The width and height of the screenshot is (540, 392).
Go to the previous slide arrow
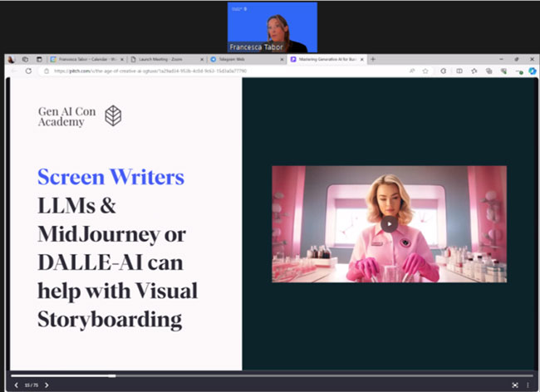pyautogui.click(x=16, y=385)
